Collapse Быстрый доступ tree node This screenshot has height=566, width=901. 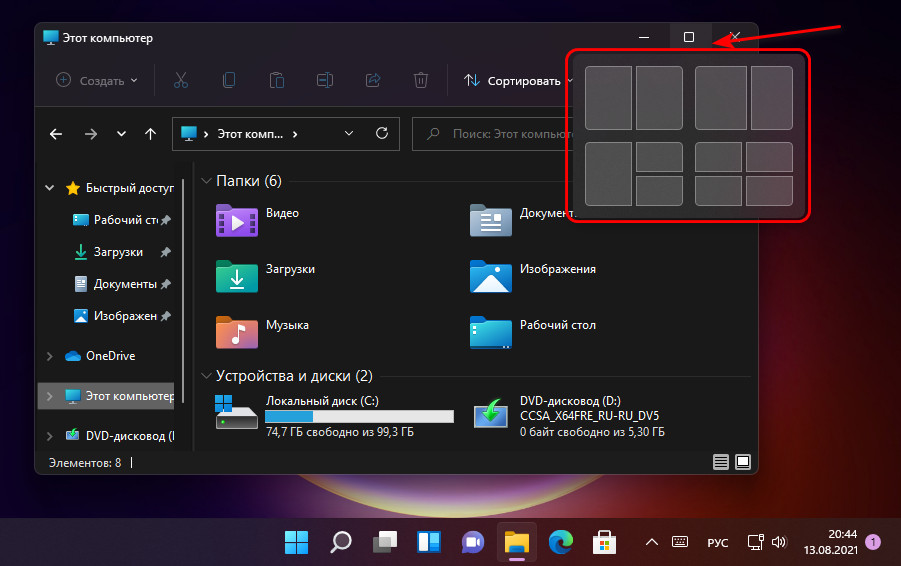pos(50,188)
